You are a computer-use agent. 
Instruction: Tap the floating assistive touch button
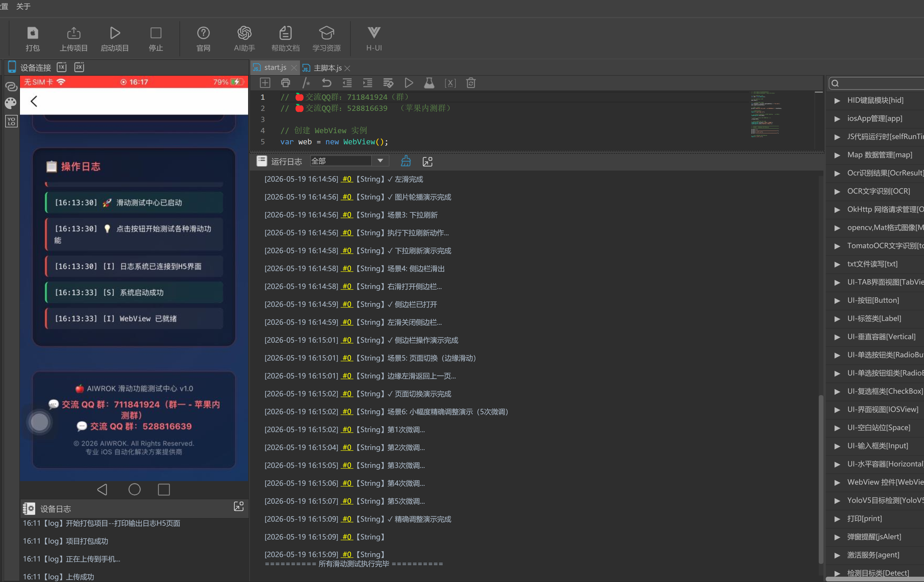tap(39, 422)
